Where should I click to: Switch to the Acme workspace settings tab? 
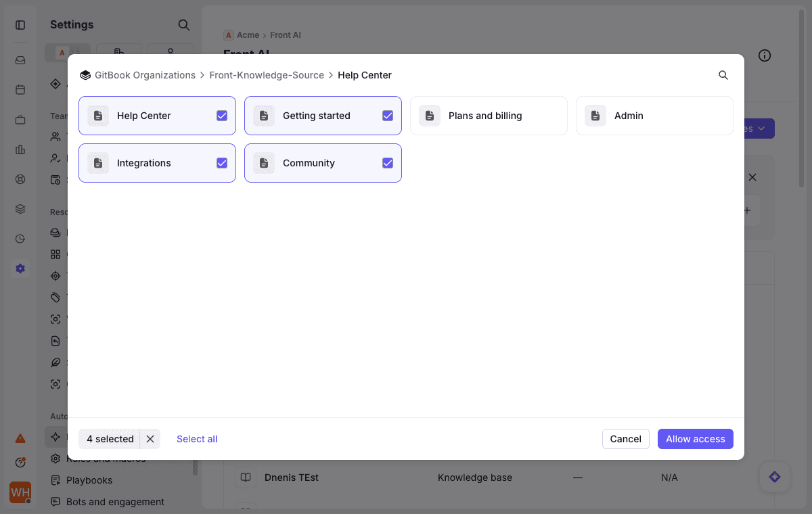68,51
